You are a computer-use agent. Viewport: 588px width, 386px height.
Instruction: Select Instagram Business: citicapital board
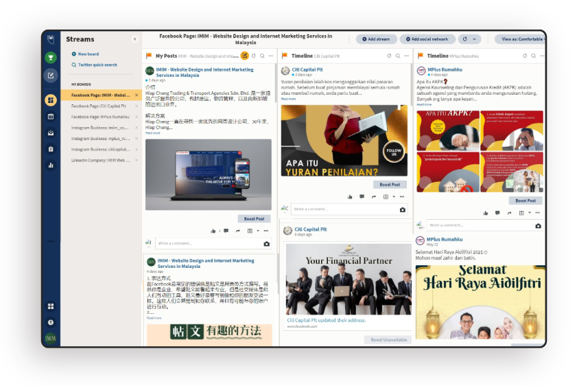tap(101, 150)
